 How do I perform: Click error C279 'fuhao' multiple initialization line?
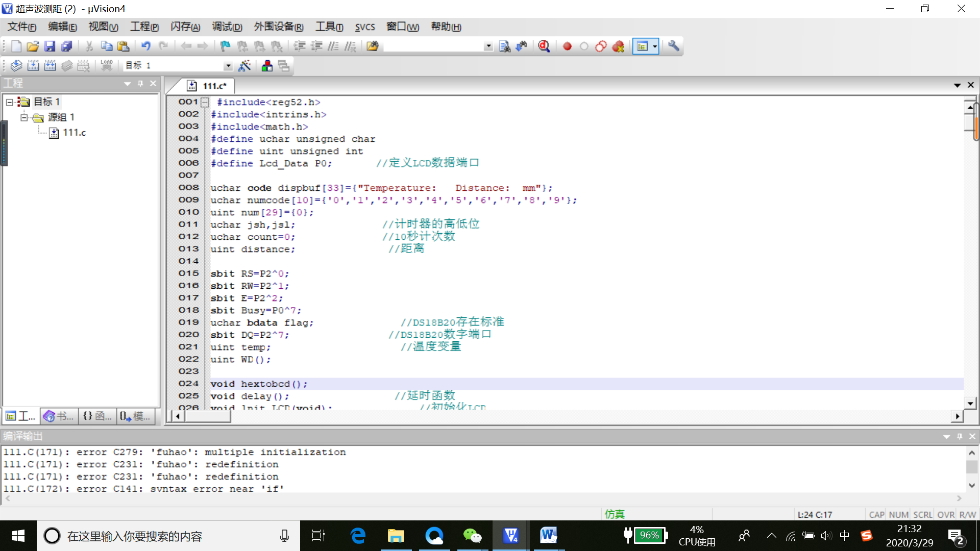coord(175,453)
